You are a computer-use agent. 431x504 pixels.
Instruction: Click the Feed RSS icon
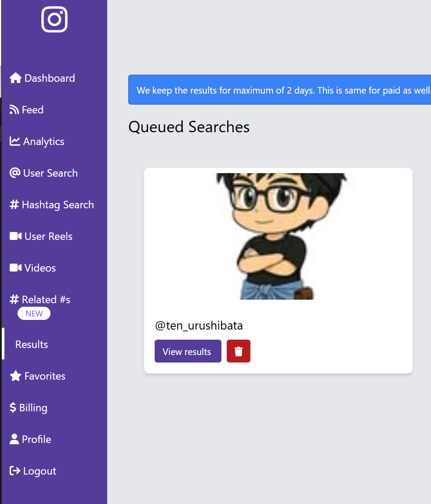coord(14,110)
